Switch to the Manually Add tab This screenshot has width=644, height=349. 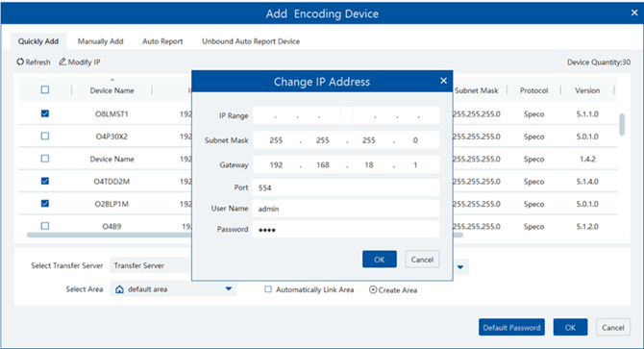pos(101,41)
